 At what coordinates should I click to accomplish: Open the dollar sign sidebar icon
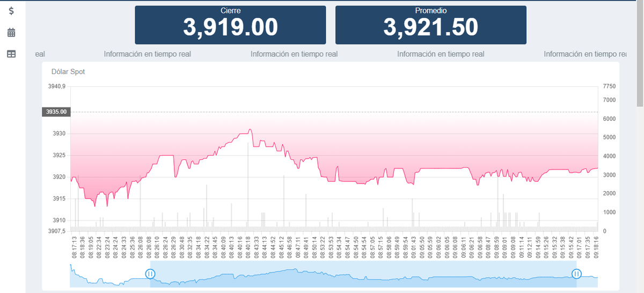[11, 11]
